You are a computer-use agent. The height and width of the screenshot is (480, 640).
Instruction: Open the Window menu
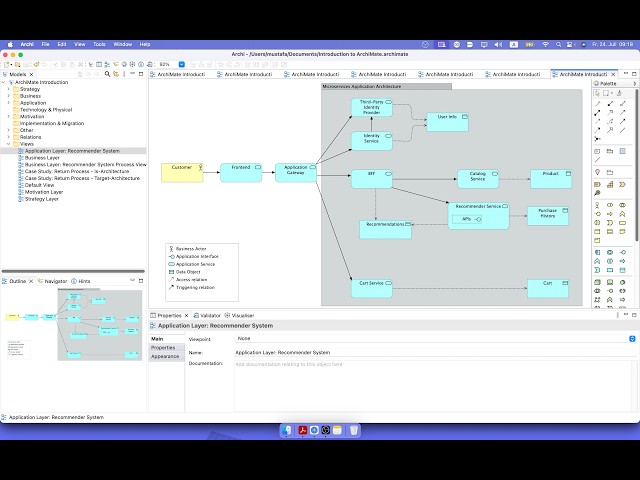point(122,44)
